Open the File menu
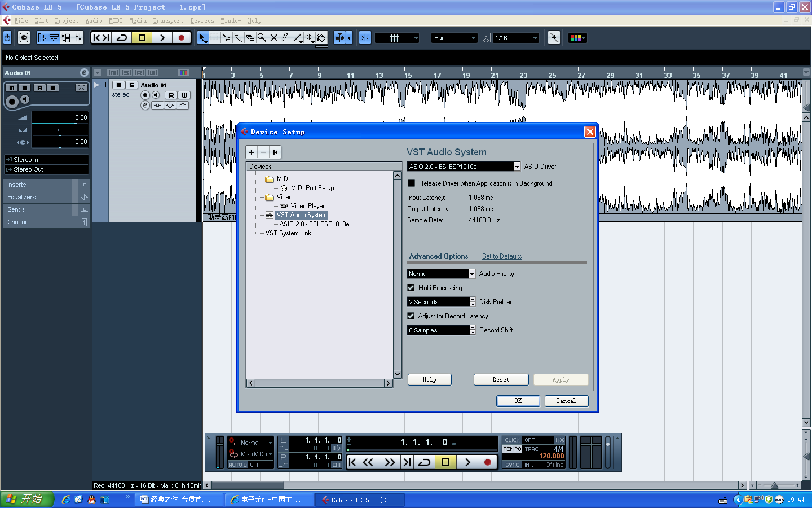Image resolution: width=812 pixels, height=508 pixels. tap(21, 21)
